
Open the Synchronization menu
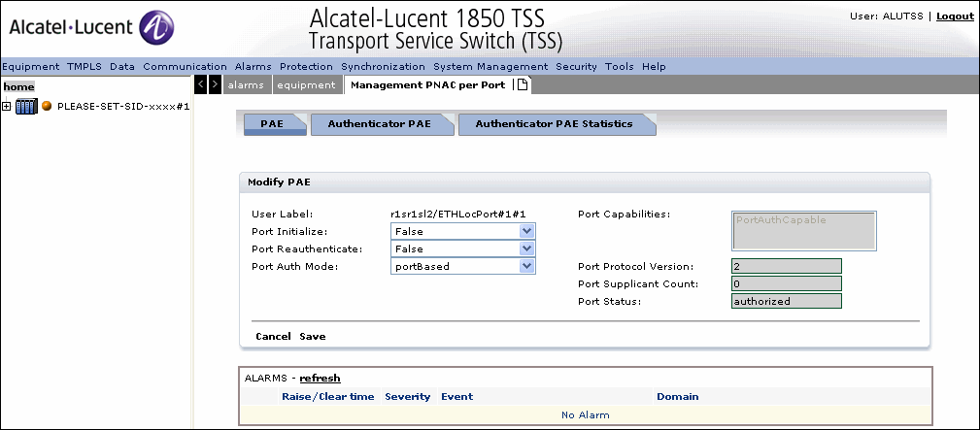[x=383, y=66]
